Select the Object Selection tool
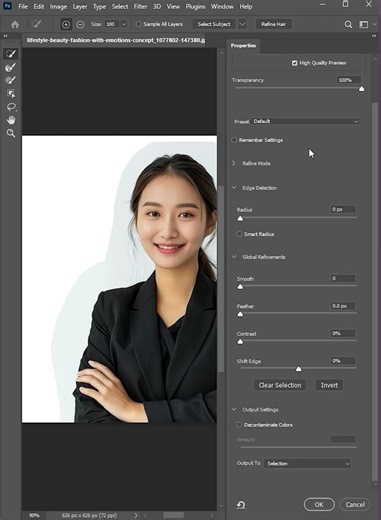The image size is (381, 520). pyautogui.click(x=11, y=94)
